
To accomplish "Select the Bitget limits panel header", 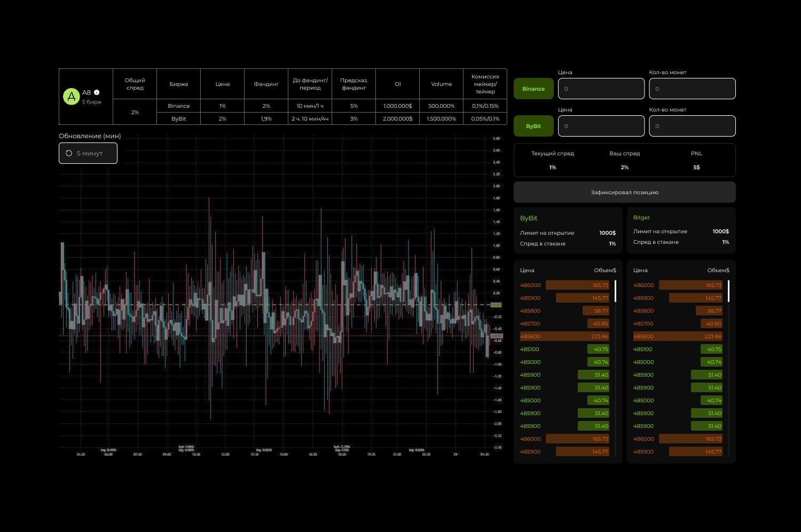I will tap(641, 217).
